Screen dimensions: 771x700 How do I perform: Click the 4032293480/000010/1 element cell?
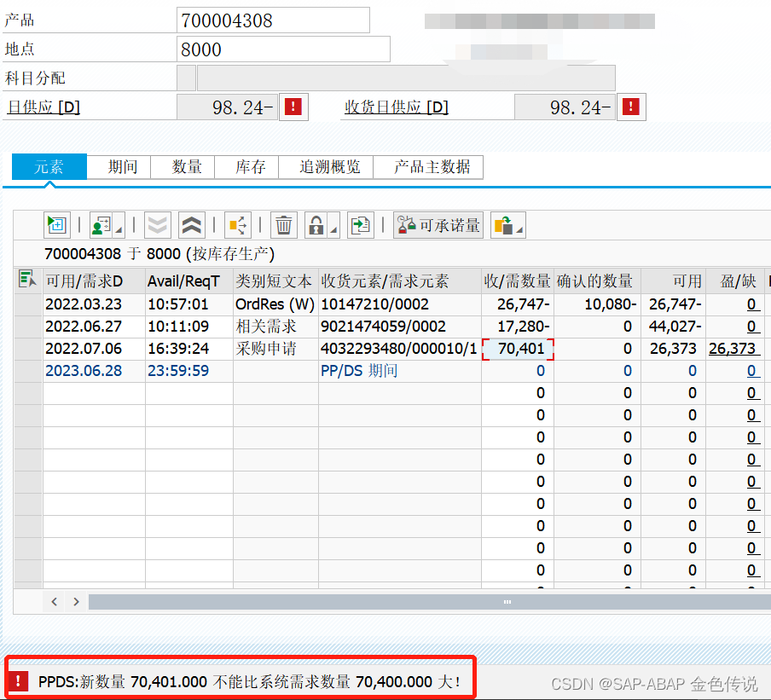[x=400, y=349]
